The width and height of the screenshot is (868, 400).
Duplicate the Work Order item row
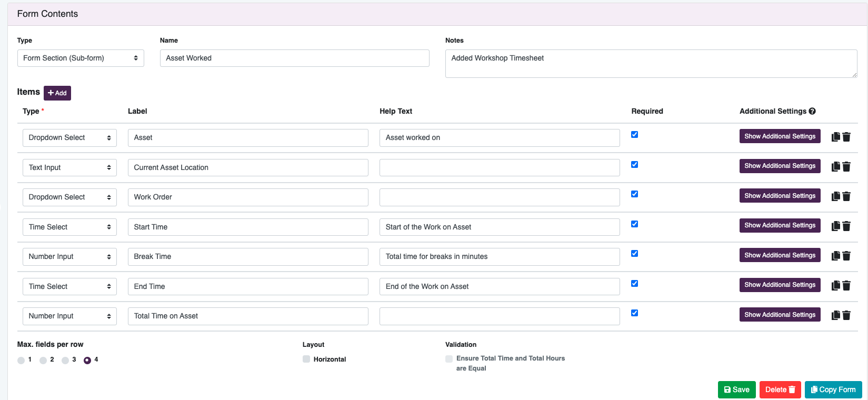point(835,196)
